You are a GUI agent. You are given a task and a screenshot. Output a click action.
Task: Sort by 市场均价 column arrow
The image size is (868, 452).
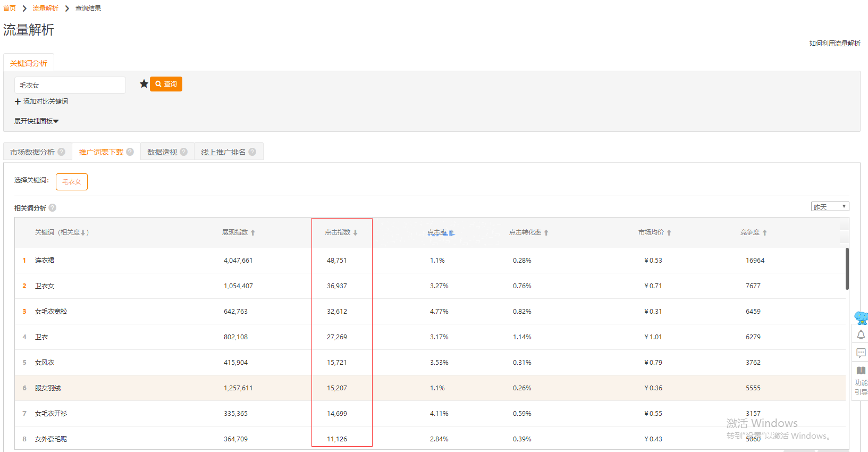pos(669,232)
